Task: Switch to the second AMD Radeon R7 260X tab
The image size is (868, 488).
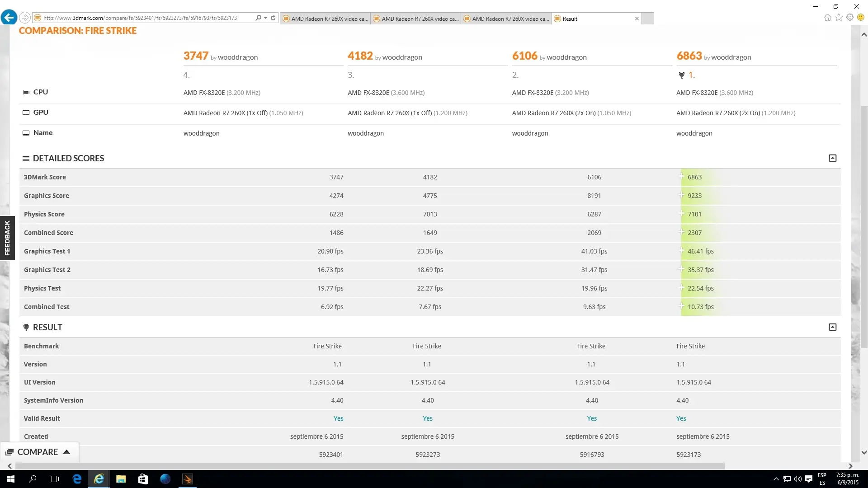Action: click(416, 19)
